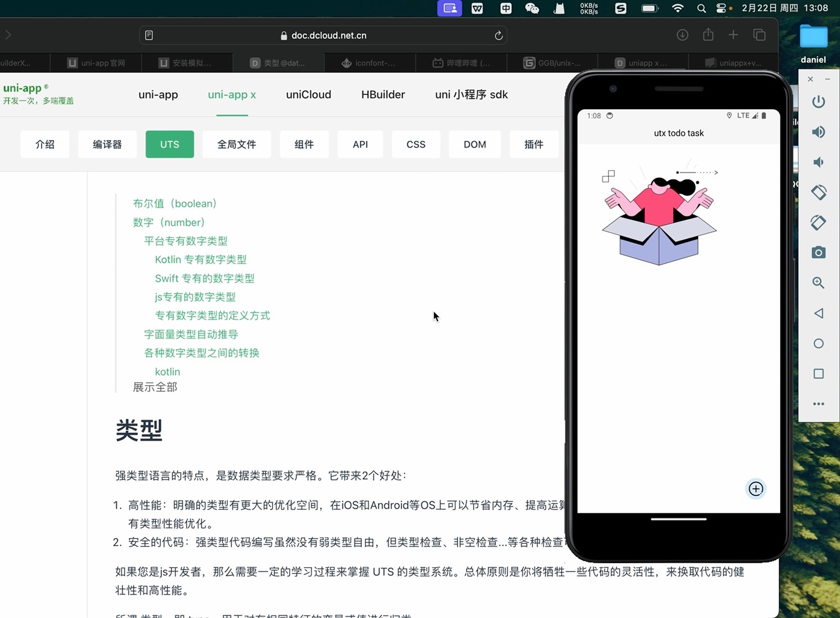This screenshot has width=840, height=618.
Task: Rotate emulator left with first rotate icon
Action: tap(818, 192)
